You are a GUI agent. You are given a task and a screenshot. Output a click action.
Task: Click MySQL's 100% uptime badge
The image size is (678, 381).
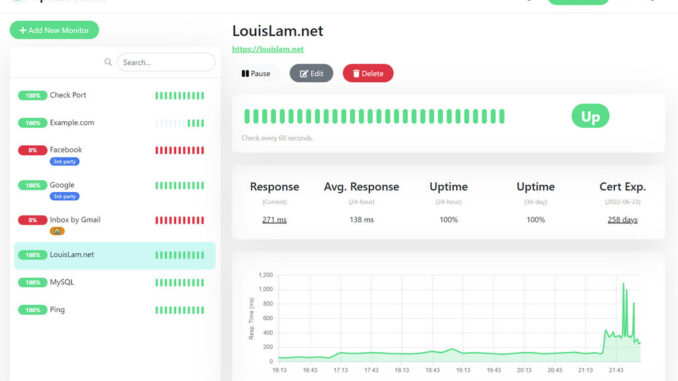[x=32, y=282]
